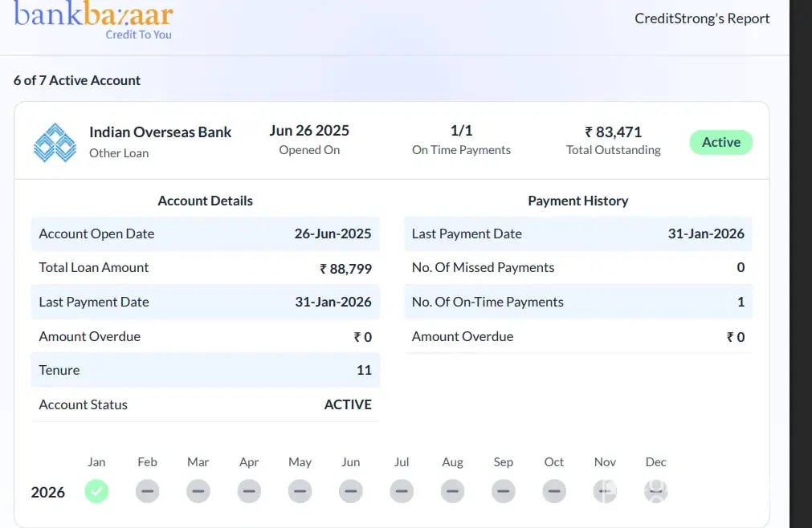The width and height of the screenshot is (812, 528).
Task: Click the October payment status icon
Action: pos(554,491)
